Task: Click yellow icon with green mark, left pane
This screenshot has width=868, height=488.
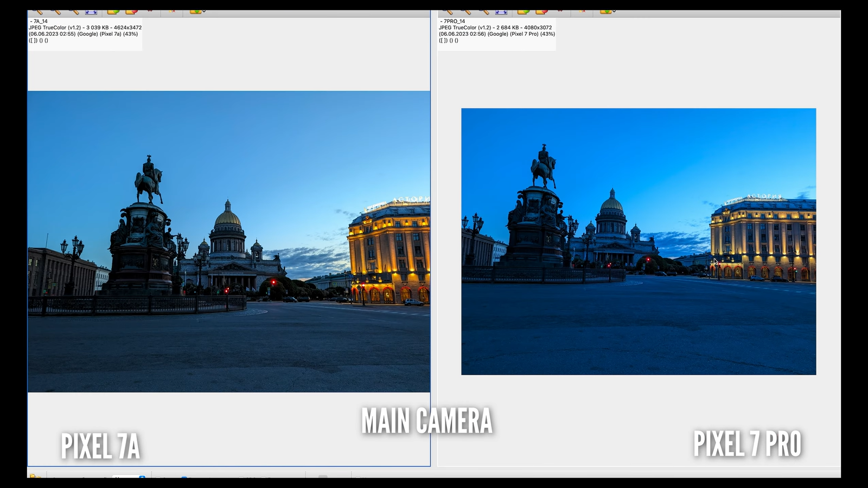Action: [x=113, y=11]
